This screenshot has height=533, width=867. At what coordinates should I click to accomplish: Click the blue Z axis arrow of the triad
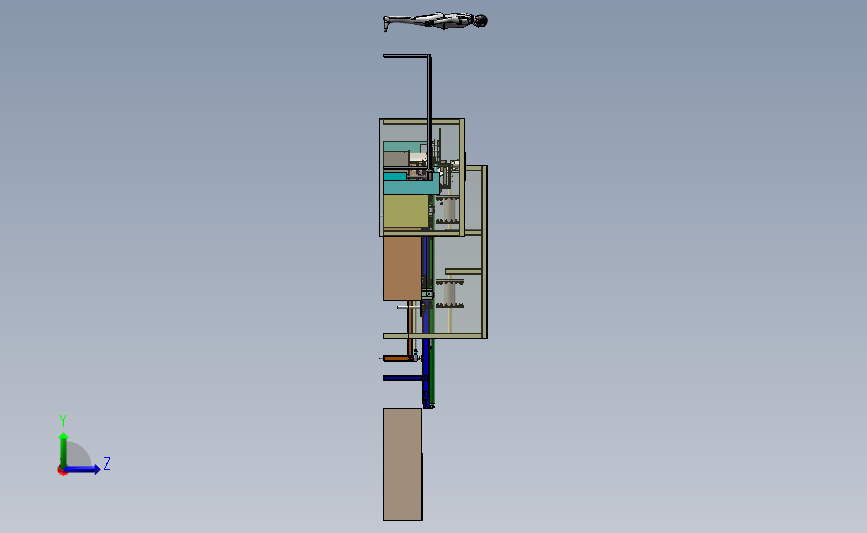click(82, 469)
